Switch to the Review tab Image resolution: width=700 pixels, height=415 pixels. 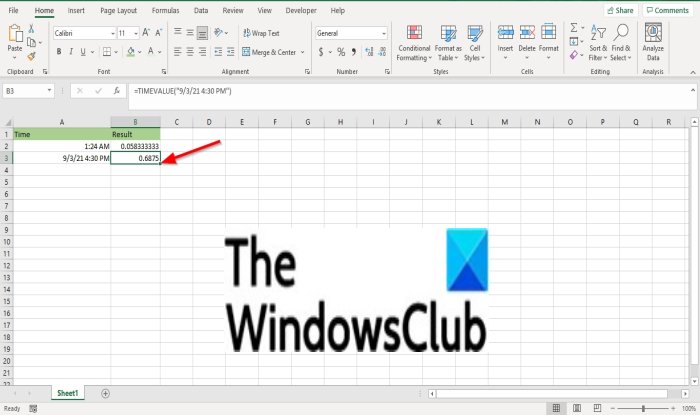click(x=233, y=10)
